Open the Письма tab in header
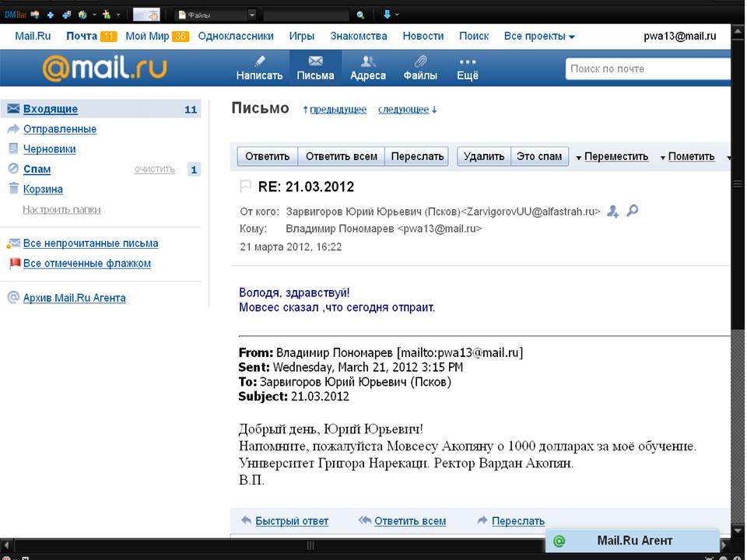 click(315, 68)
